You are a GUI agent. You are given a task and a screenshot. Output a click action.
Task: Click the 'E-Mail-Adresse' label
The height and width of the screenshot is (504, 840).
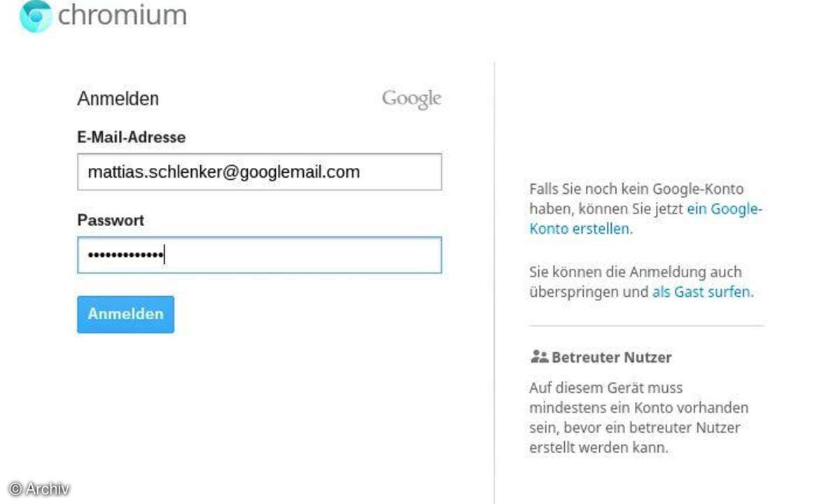[x=132, y=137]
